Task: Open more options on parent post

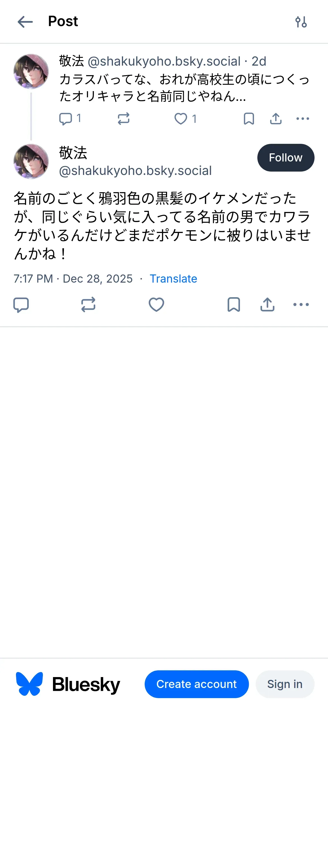Action: [x=302, y=119]
